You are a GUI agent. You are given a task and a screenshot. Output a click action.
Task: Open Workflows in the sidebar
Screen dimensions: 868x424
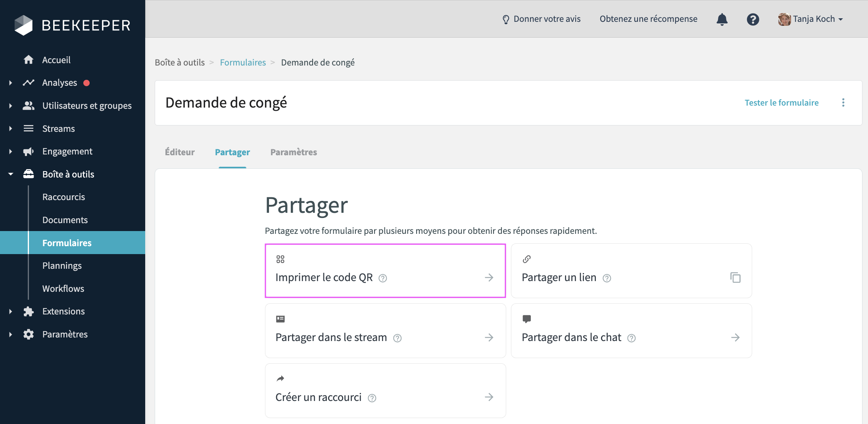(x=63, y=289)
